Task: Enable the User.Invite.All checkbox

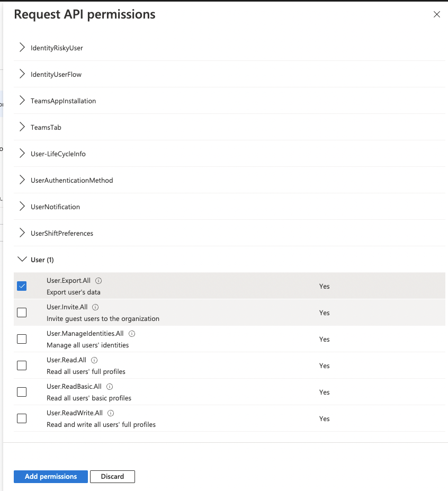Action: pyautogui.click(x=22, y=313)
